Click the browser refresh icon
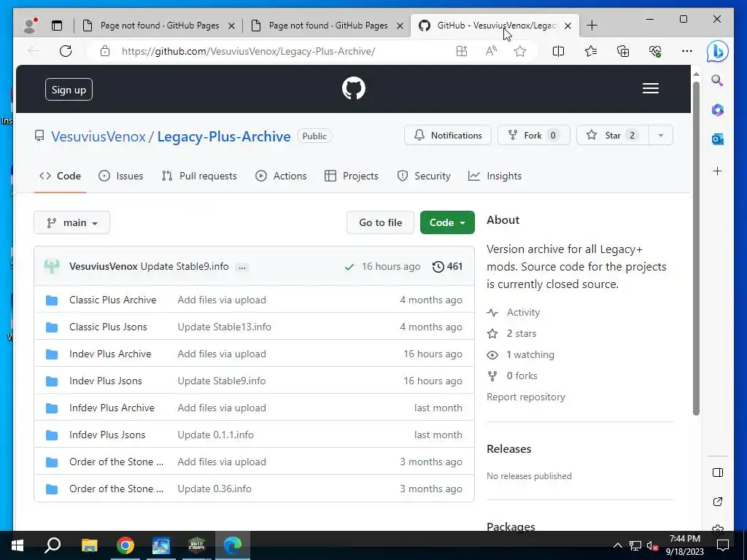 [x=66, y=51]
